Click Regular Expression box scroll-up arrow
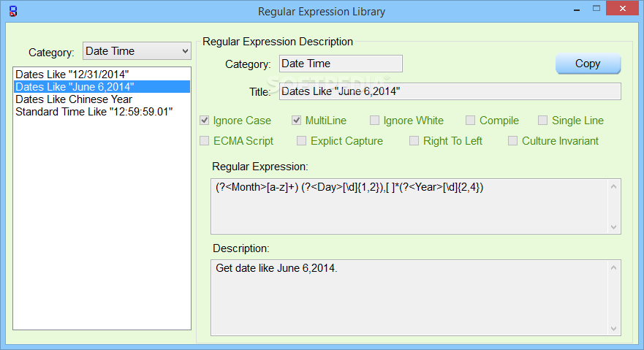 pyautogui.click(x=613, y=186)
